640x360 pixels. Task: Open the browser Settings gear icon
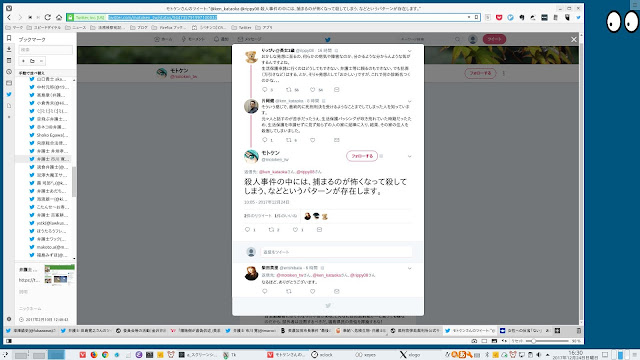click(9, 319)
